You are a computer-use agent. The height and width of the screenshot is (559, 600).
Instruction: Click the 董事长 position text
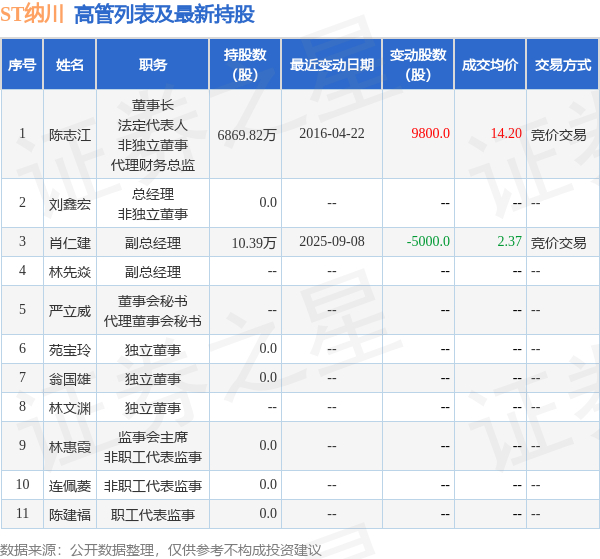153,105
